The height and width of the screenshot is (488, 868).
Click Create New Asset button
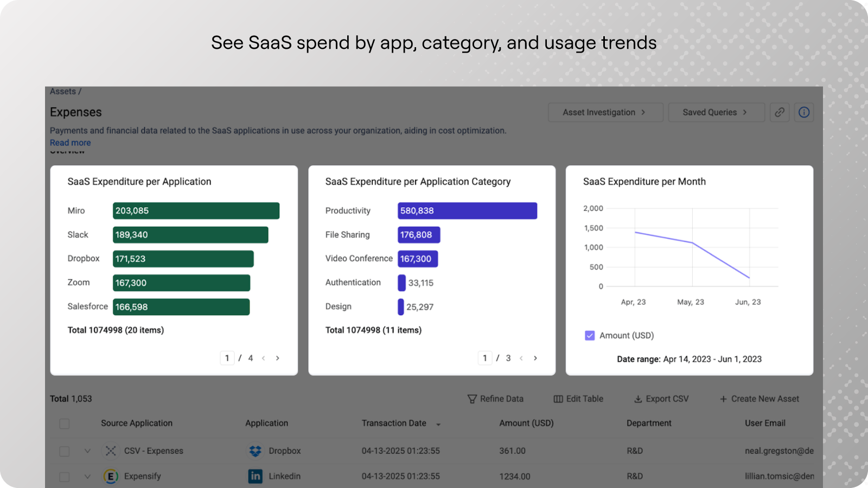point(759,399)
